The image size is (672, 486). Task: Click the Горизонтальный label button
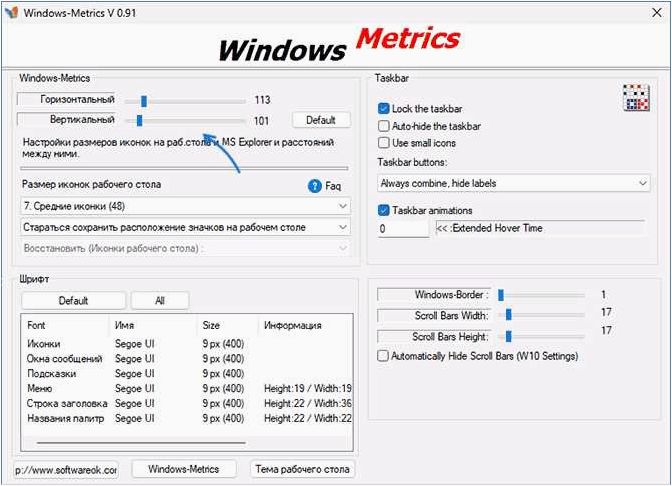[x=66, y=99]
